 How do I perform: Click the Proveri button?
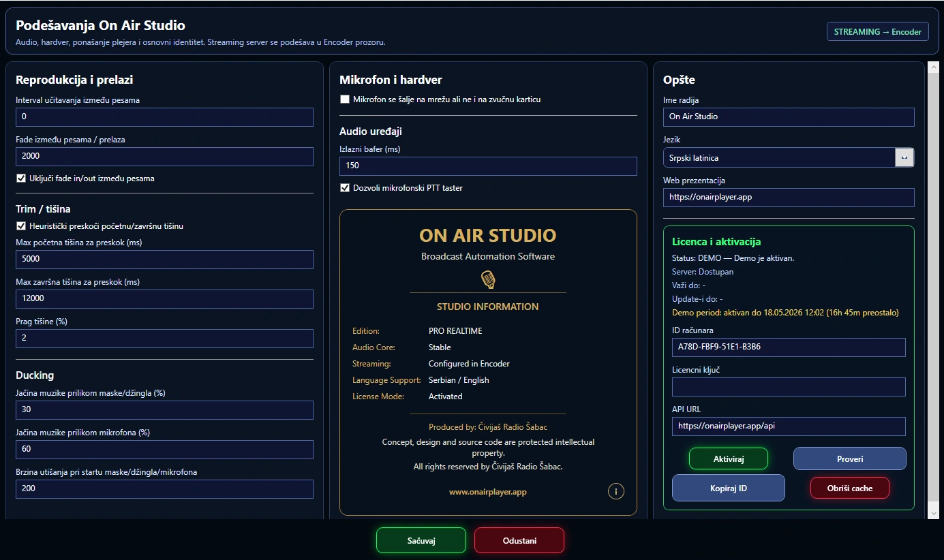tap(850, 458)
